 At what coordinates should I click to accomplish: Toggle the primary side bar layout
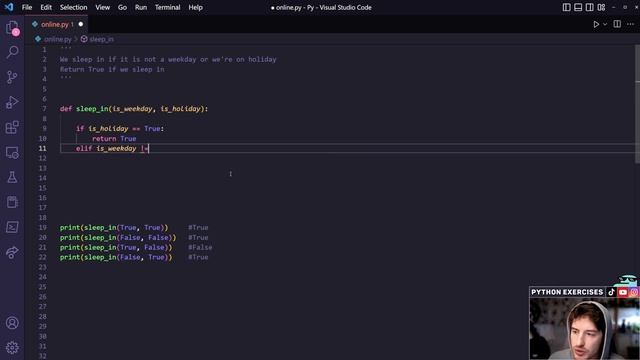(567, 7)
